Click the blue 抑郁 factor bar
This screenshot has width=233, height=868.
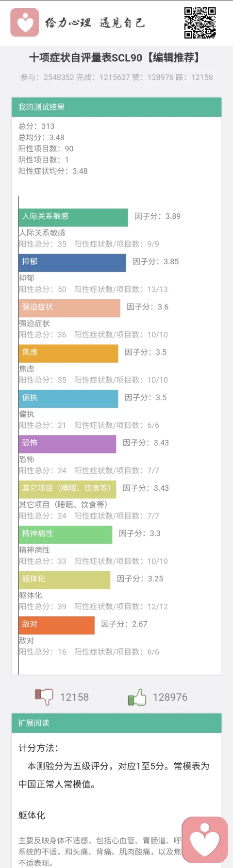(72, 261)
